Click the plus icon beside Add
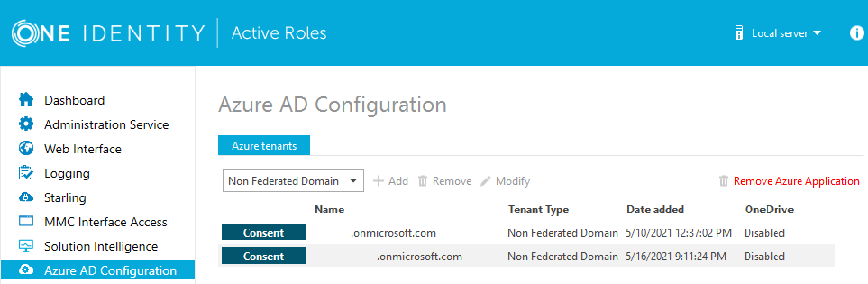This screenshot has height=284, width=868. point(379,181)
